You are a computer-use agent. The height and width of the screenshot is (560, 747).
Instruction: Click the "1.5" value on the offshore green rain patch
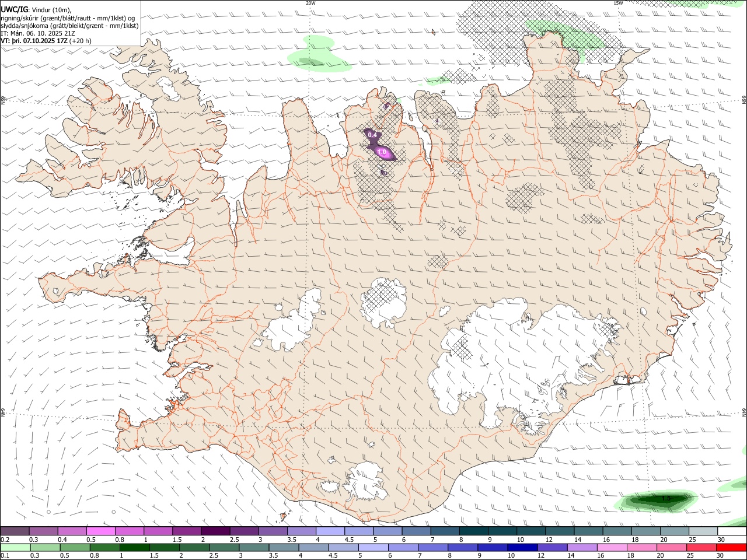(x=665, y=498)
